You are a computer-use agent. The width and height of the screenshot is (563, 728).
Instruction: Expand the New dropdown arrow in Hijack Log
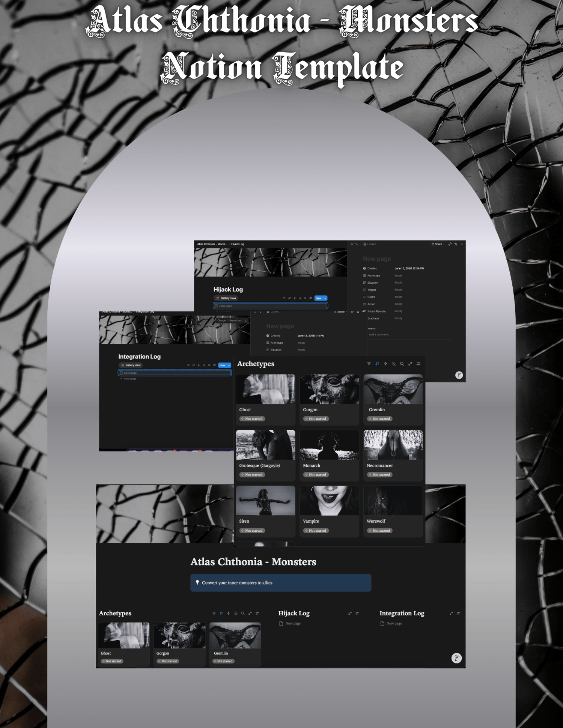[x=325, y=298]
